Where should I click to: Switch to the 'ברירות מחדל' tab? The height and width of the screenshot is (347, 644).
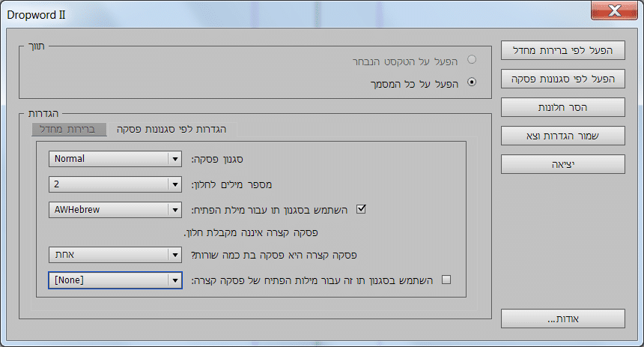(68, 129)
